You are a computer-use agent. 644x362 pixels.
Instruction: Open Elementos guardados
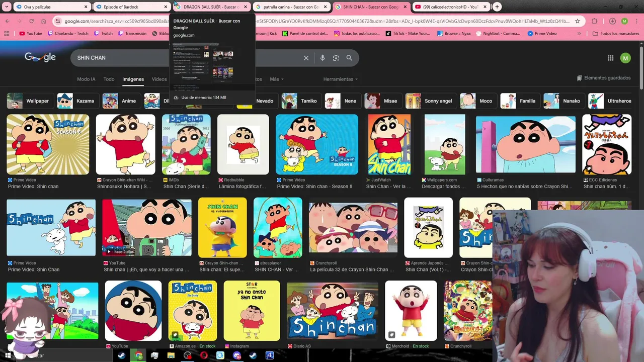pos(604,78)
